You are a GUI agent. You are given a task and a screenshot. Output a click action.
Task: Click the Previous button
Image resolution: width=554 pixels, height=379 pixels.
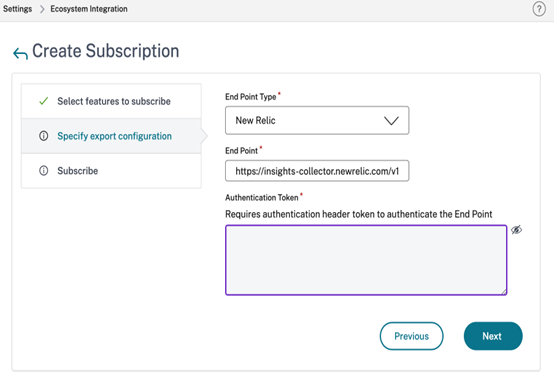[411, 336]
